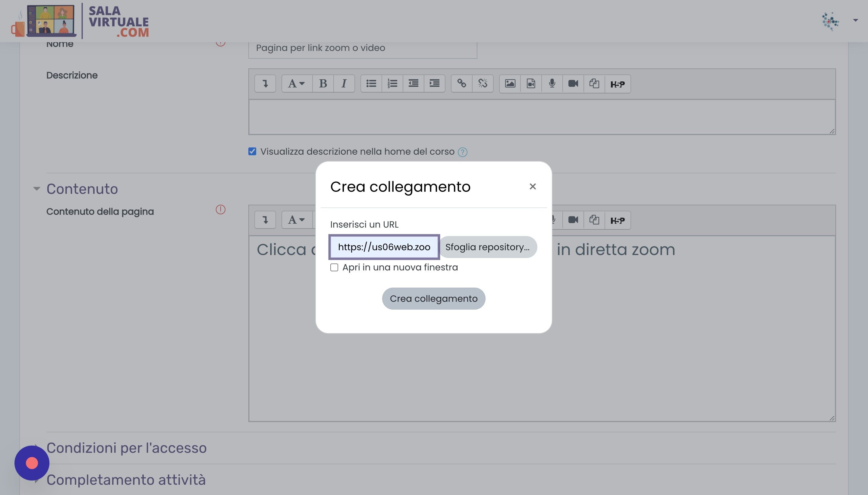This screenshot has height=495, width=868.
Task: Expand Condizioni per l'accesso section
Action: coord(126,448)
